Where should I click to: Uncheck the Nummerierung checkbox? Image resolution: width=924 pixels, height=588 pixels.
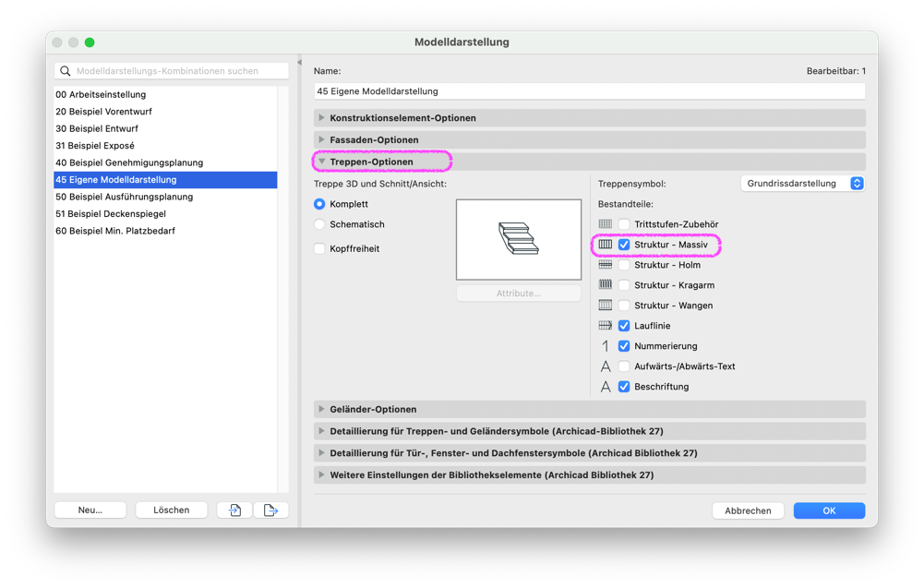tap(624, 346)
